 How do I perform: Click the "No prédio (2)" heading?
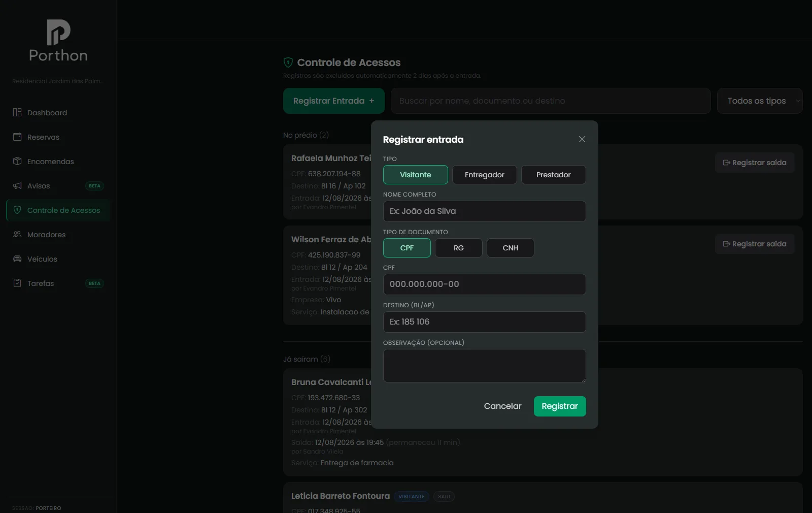(306, 135)
